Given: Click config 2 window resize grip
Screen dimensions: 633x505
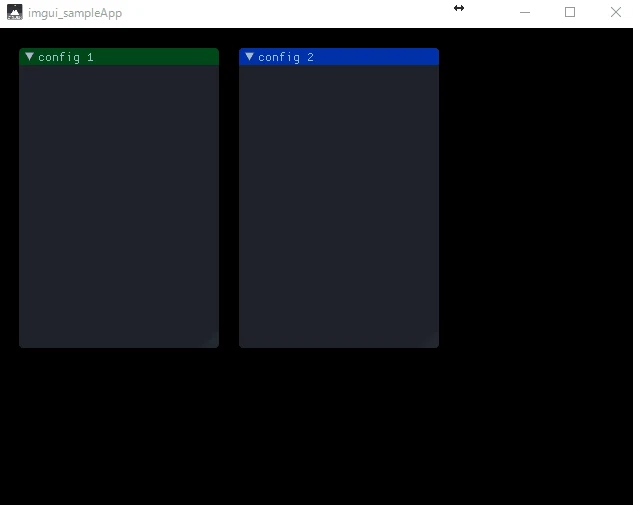Looking at the screenshot, I should click(x=433, y=342).
